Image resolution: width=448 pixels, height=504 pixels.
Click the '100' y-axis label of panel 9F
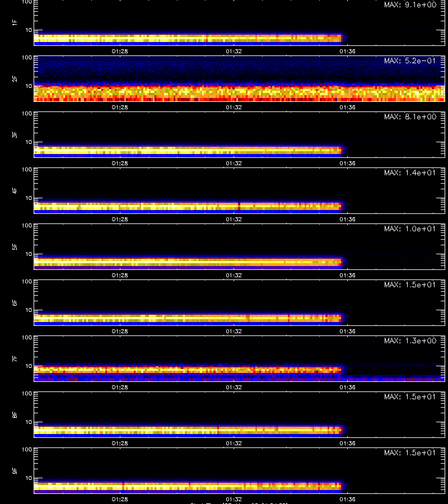click(x=27, y=450)
